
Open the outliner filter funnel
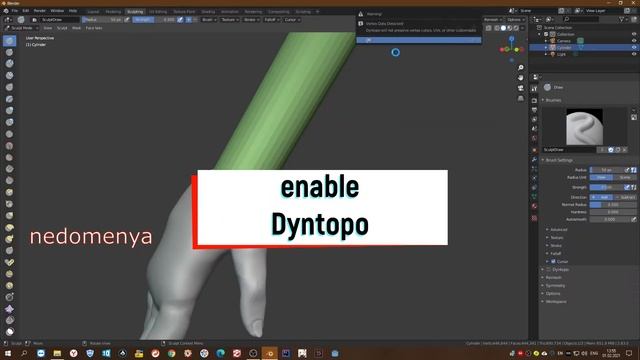click(x=623, y=19)
